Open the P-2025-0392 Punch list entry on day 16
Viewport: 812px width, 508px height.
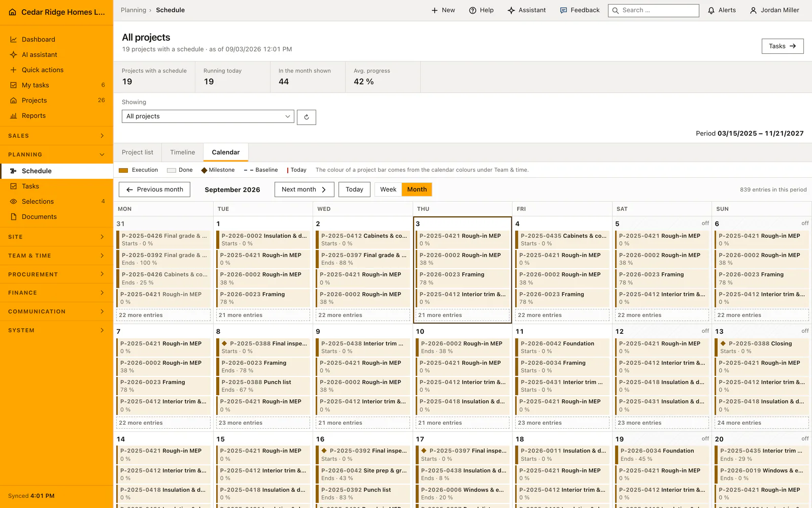coord(363,494)
